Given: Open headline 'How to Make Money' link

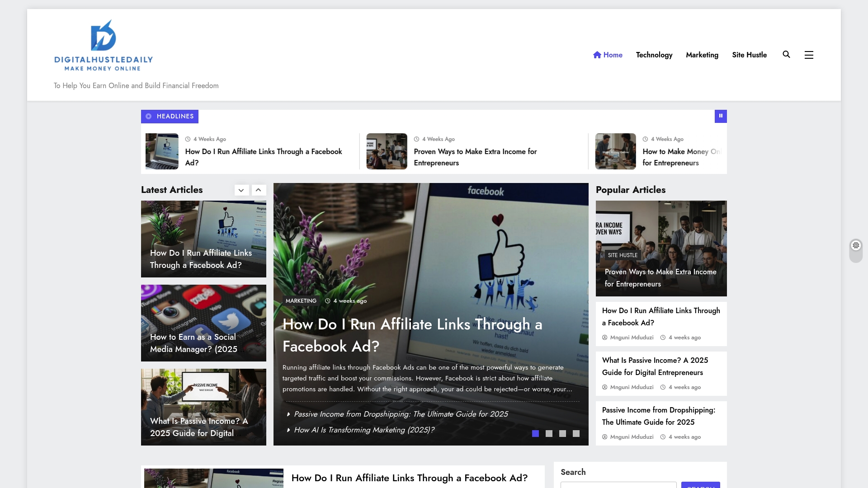Looking at the screenshot, I should click(681, 157).
